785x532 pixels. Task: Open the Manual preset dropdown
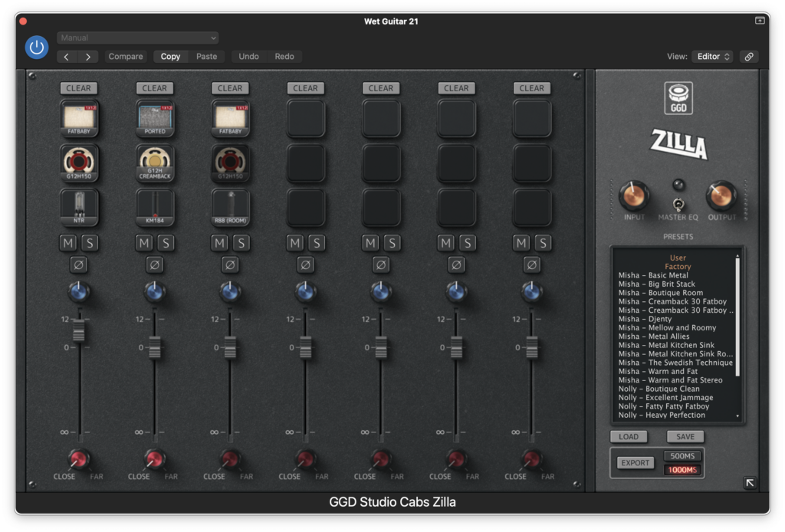138,38
